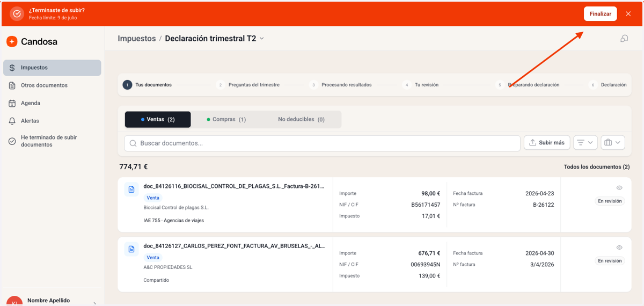The image size is (644, 306).
Task: Go to step 2 Preguntas del trimestre
Action: [248, 85]
